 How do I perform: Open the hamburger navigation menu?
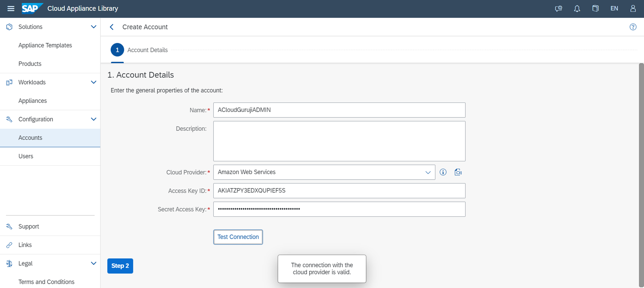[x=11, y=9]
